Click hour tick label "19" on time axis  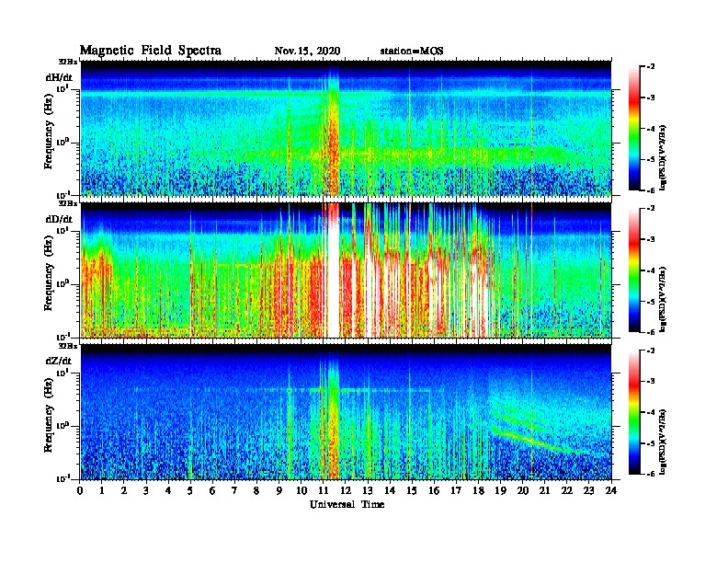pyautogui.click(x=500, y=490)
